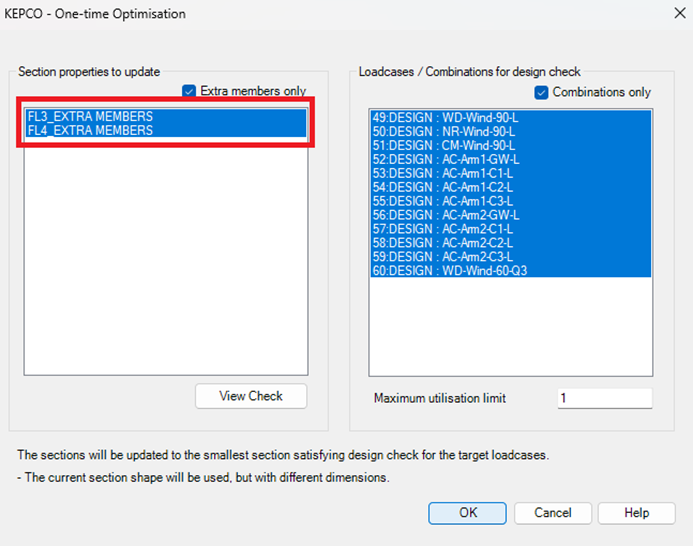
Task: Select loadcase 56 AC-Arm2-GW-L
Action: point(446,214)
